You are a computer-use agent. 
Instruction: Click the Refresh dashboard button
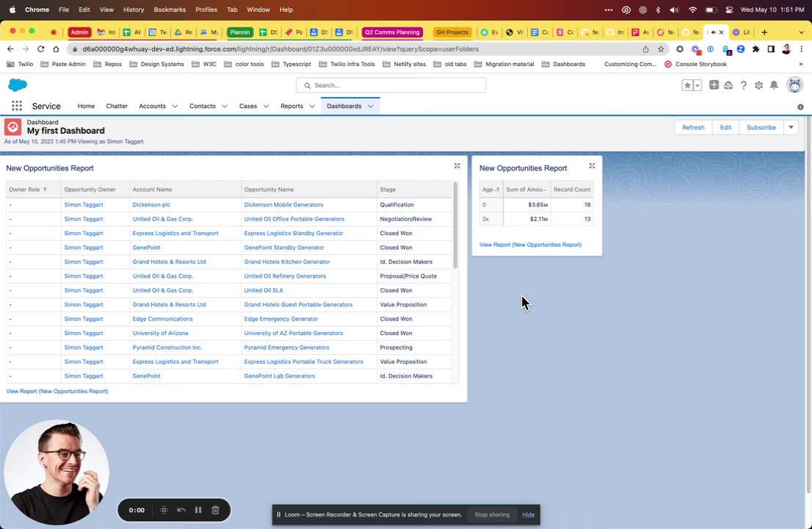pyautogui.click(x=693, y=127)
